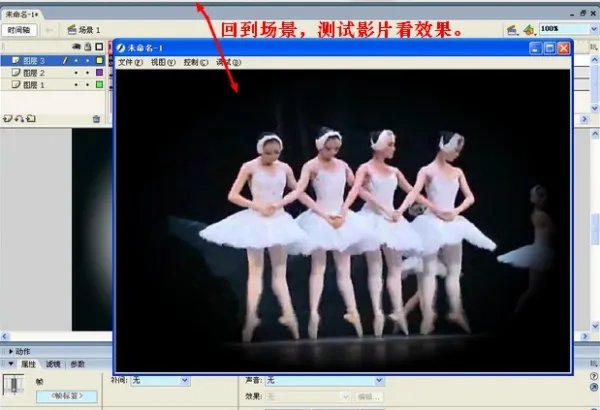
Task: Click the add motion guide icon
Action: [x=19, y=119]
